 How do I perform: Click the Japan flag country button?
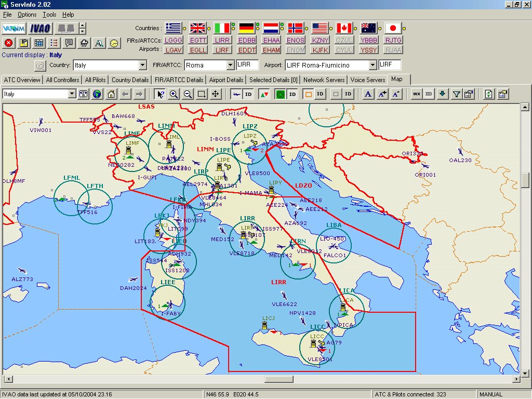tap(393, 28)
